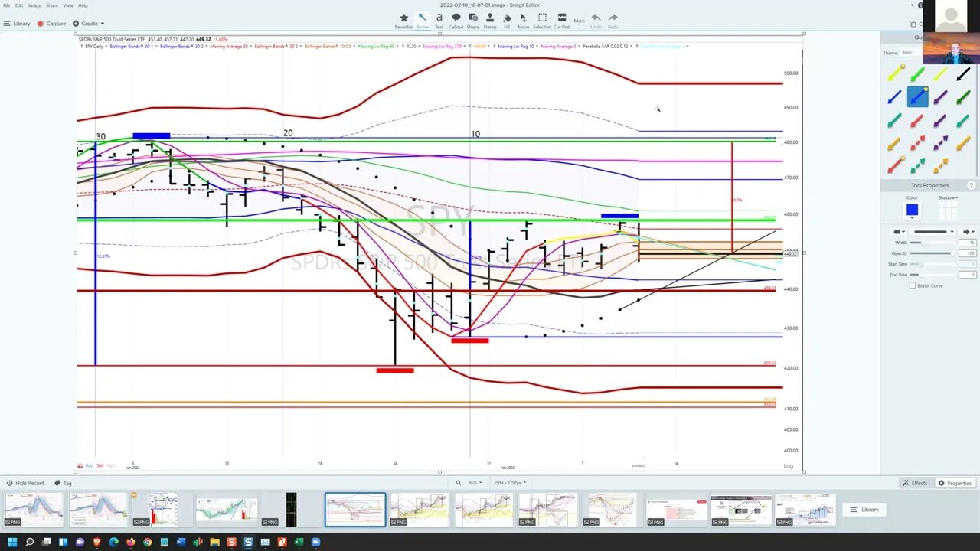980x551 pixels.
Task: Open the File menu
Action: 6,5
